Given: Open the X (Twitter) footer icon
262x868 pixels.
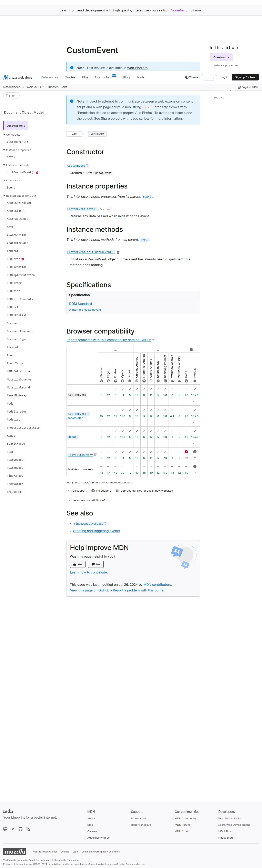Looking at the screenshot, I should click(x=13, y=829).
